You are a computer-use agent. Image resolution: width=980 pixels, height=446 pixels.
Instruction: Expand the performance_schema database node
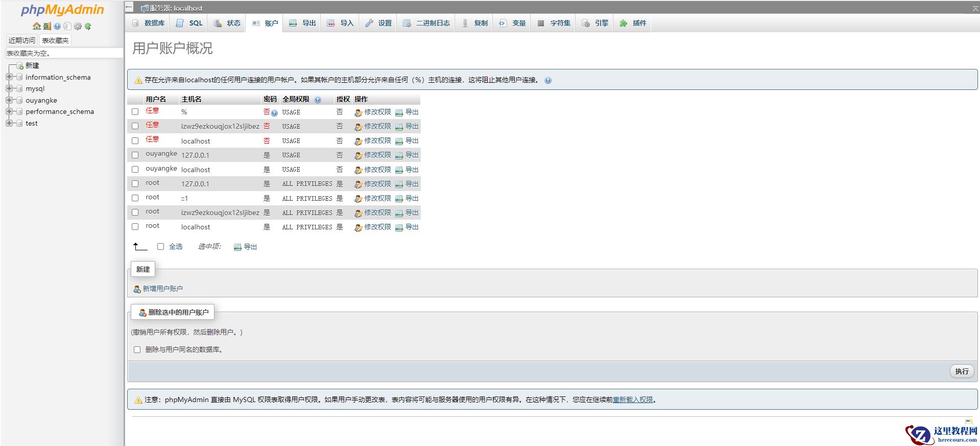9,112
